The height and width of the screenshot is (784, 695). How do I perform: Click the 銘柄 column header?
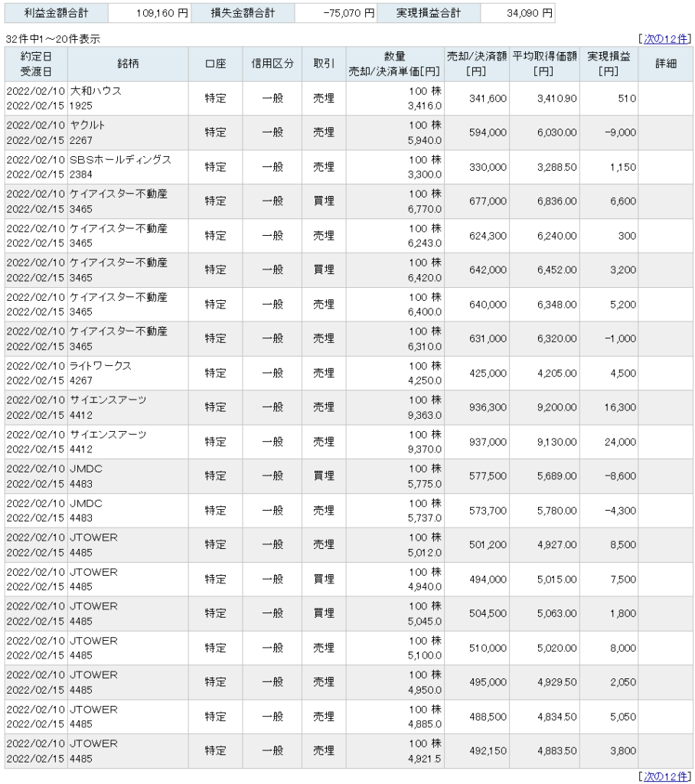(x=128, y=64)
